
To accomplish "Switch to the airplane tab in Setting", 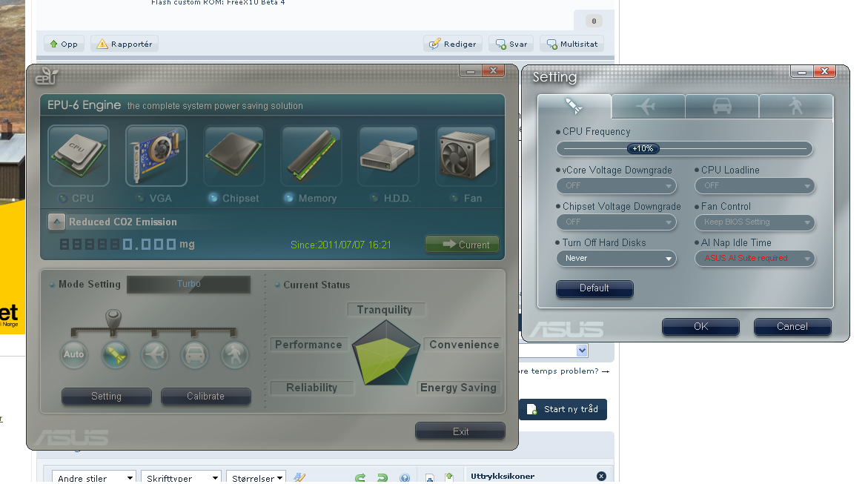I will click(649, 106).
